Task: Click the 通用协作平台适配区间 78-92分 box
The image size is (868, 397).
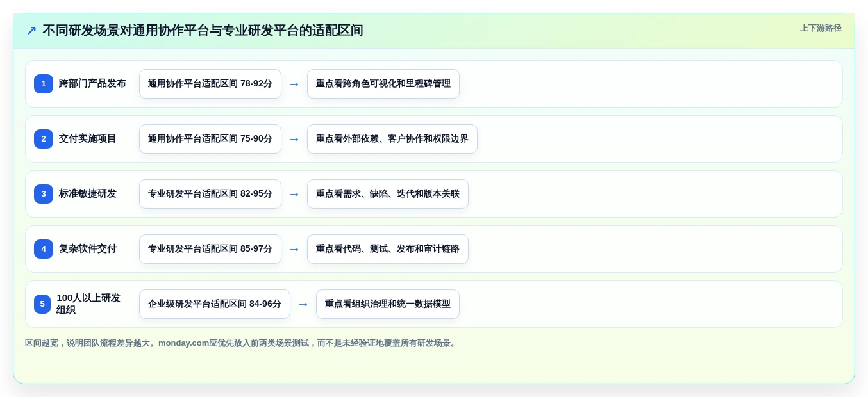Action: tap(210, 84)
